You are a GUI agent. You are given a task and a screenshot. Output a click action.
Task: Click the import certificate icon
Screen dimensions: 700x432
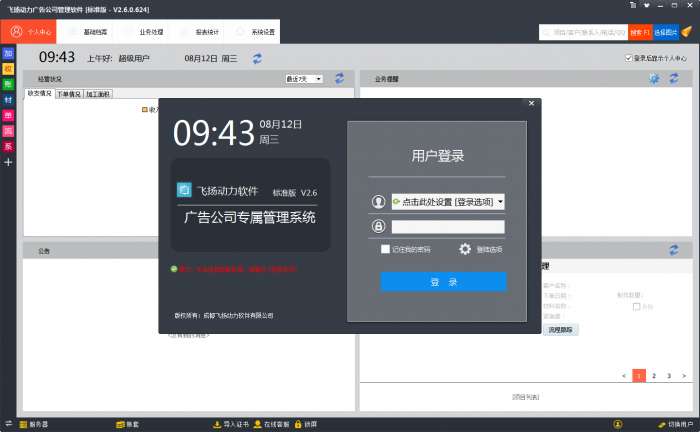(x=217, y=424)
